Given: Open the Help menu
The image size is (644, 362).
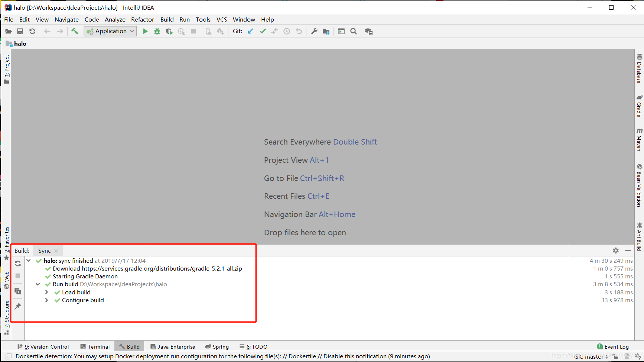Looking at the screenshot, I should (x=267, y=20).
